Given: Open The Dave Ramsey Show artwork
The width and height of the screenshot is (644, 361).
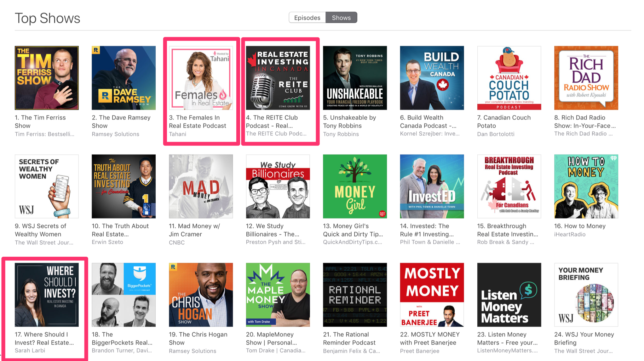Looking at the screenshot, I should [x=124, y=78].
